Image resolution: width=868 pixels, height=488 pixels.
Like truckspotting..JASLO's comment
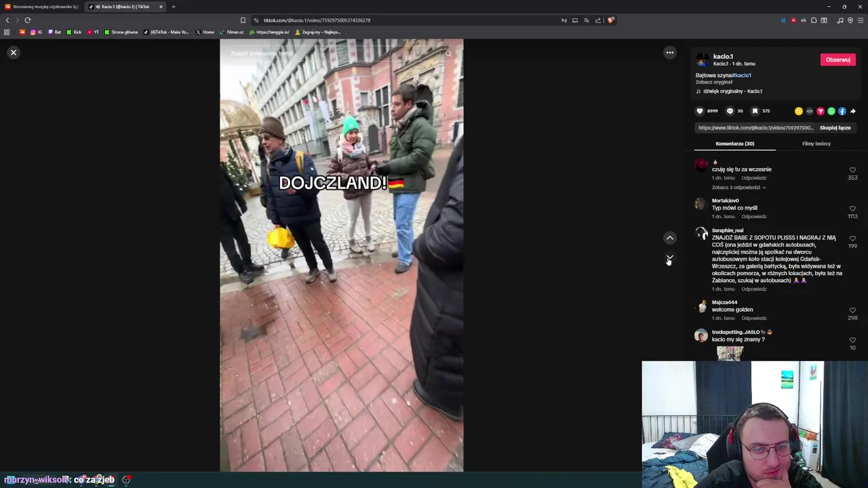[852, 340]
